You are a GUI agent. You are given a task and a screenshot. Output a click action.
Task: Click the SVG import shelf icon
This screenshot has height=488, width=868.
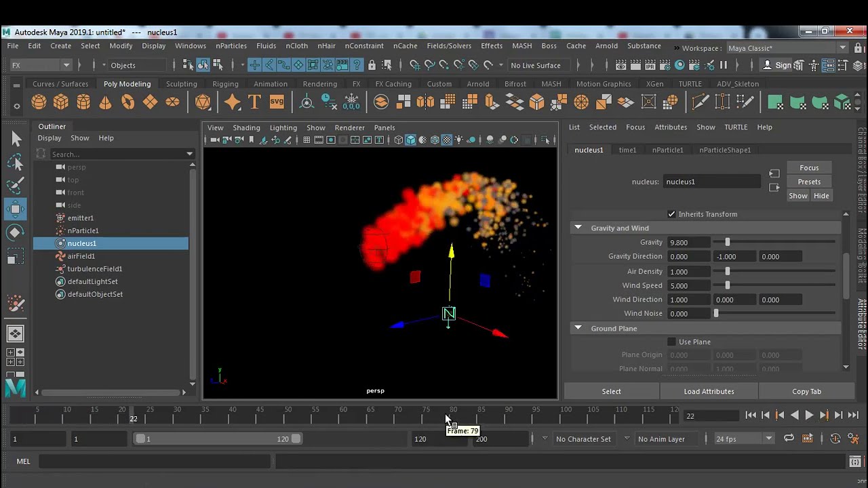(x=277, y=102)
